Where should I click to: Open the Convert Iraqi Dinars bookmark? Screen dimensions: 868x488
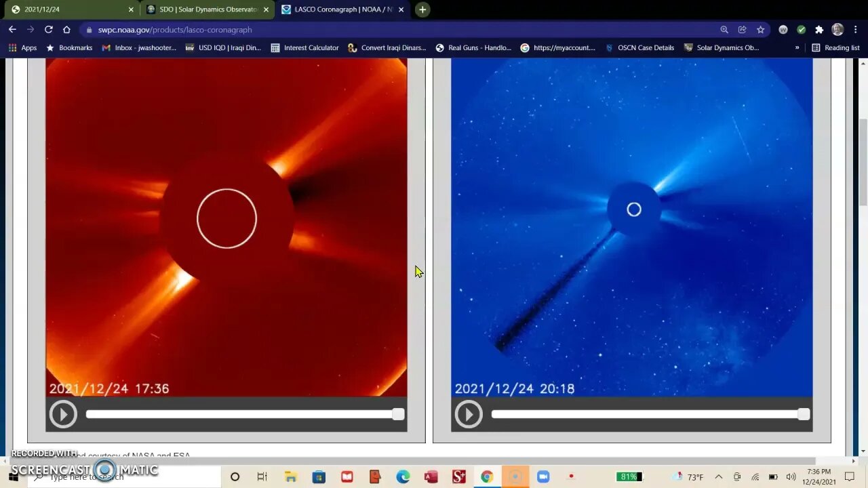click(387, 48)
